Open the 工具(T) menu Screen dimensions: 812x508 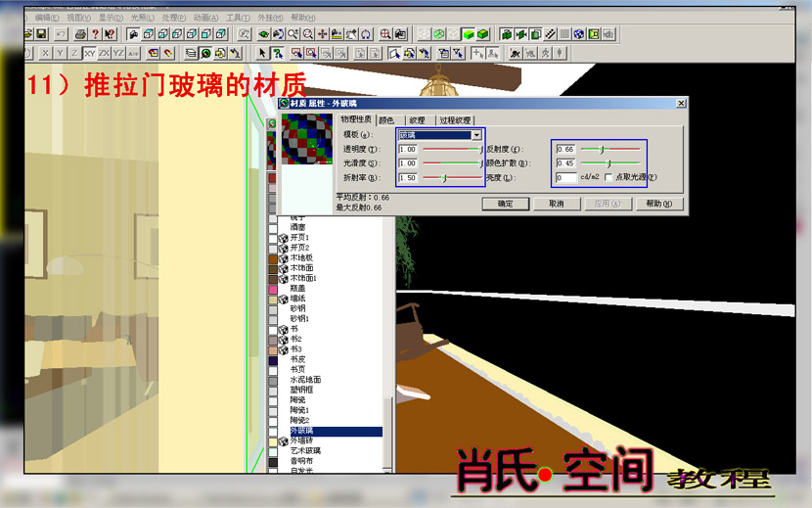(238, 18)
